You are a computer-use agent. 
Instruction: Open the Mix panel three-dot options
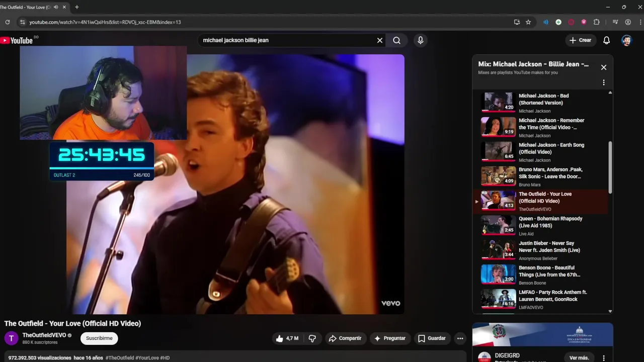click(x=604, y=82)
